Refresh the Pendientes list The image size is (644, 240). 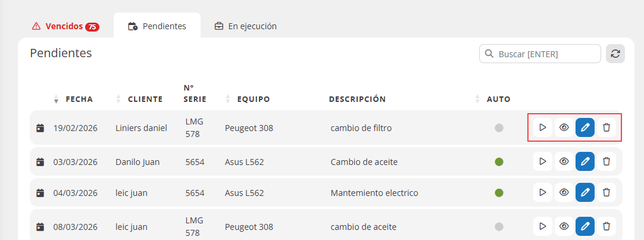[615, 54]
